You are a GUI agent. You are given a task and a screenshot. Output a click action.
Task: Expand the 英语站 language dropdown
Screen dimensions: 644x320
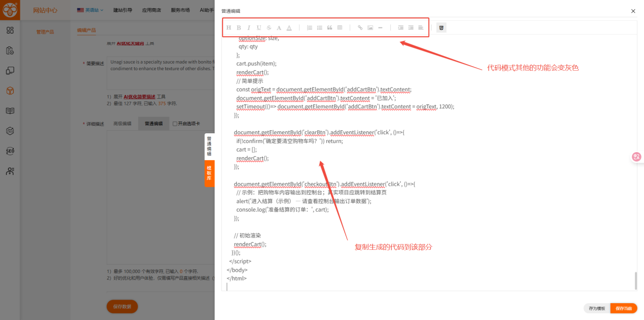(x=90, y=10)
